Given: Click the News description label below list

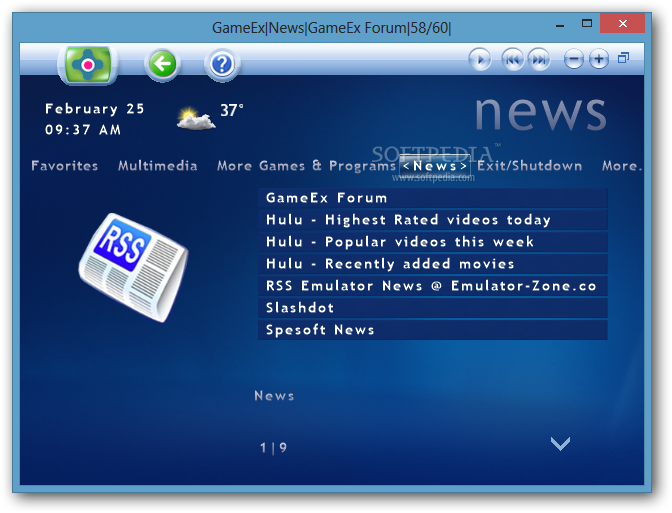Looking at the screenshot, I should (x=274, y=396).
